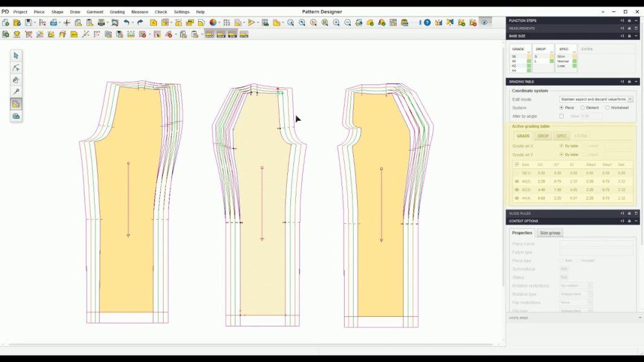Select the middle trouser pattern piece
Image resolution: width=644 pixels, height=362 pixels.
click(x=261, y=205)
